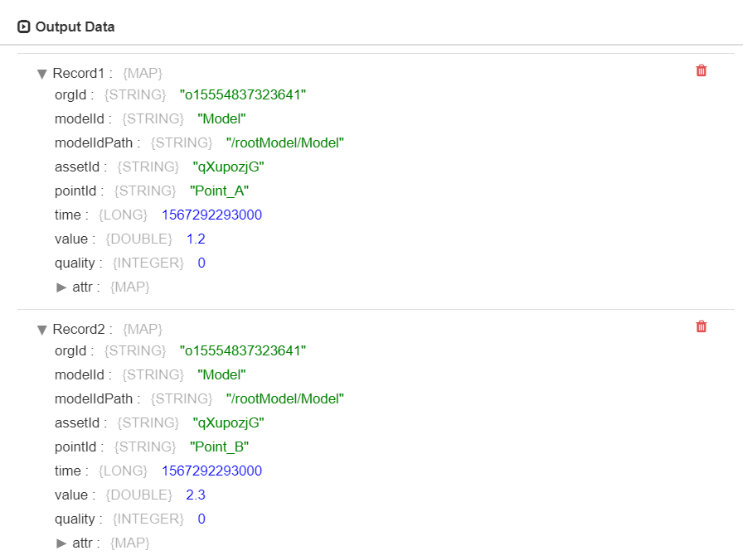Image resolution: width=752 pixels, height=560 pixels.
Task: Collapse the Record2 map
Action: pos(41,329)
